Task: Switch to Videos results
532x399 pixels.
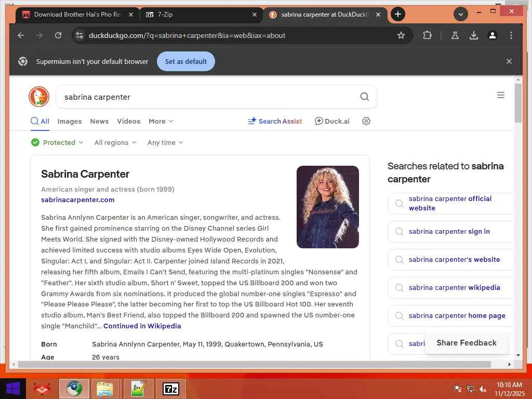Action: click(129, 121)
